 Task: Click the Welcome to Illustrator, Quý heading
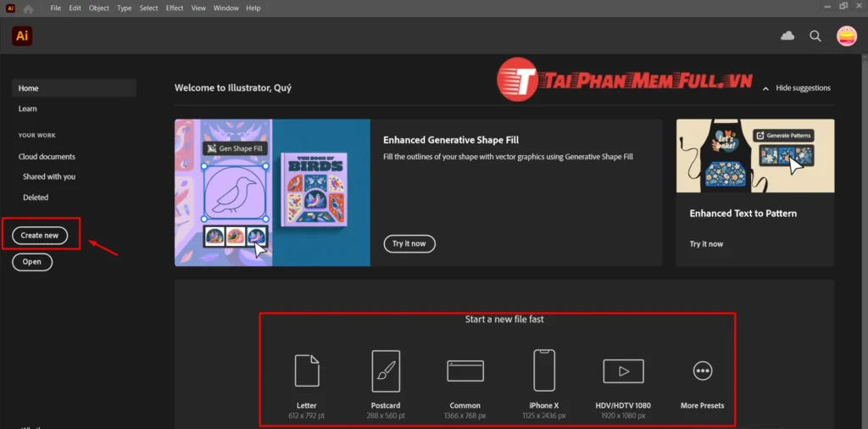point(233,88)
